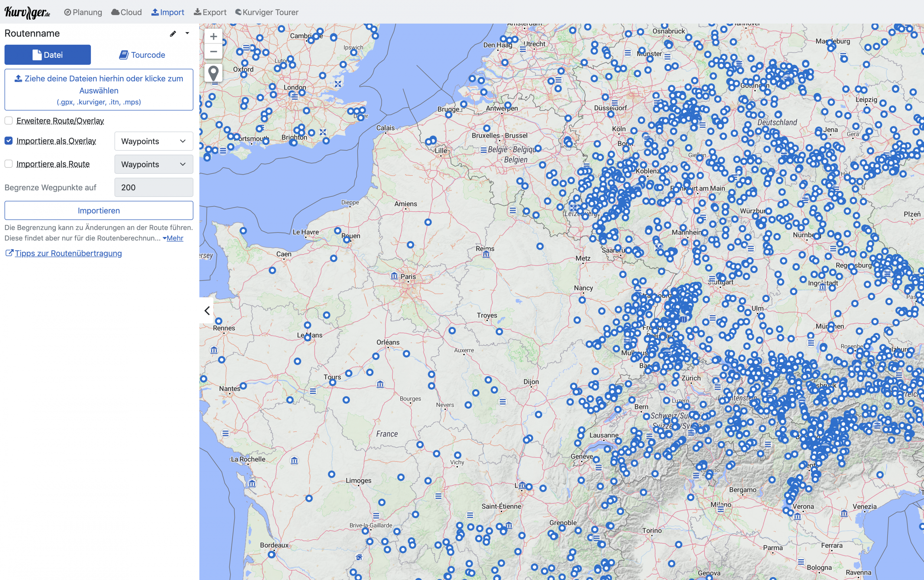The image size is (924, 580).
Task: Click the file drop zone to select files
Action: 99,90
